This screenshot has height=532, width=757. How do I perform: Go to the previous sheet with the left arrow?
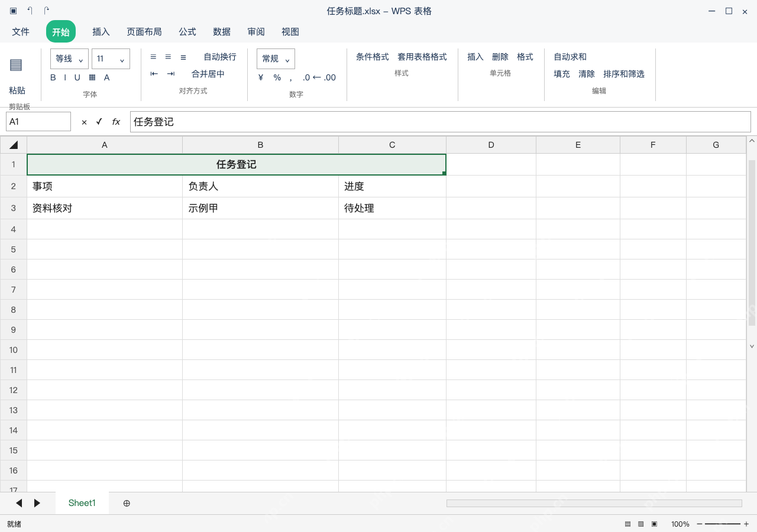19,503
